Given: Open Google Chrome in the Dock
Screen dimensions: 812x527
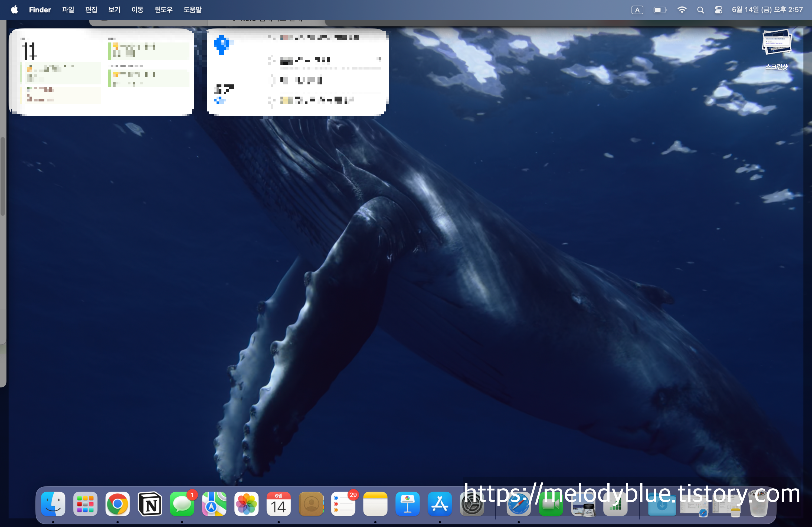Looking at the screenshot, I should (117, 504).
